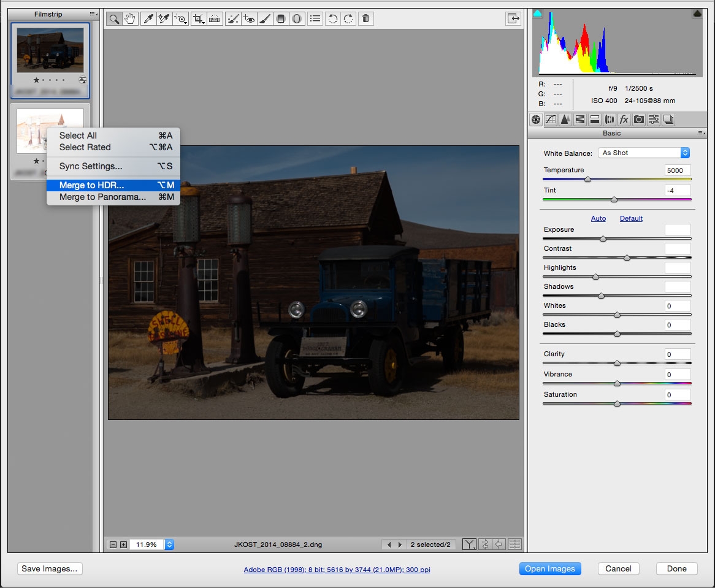
Task: Toggle highlight clipping warning in histogram
Action: tap(697, 13)
